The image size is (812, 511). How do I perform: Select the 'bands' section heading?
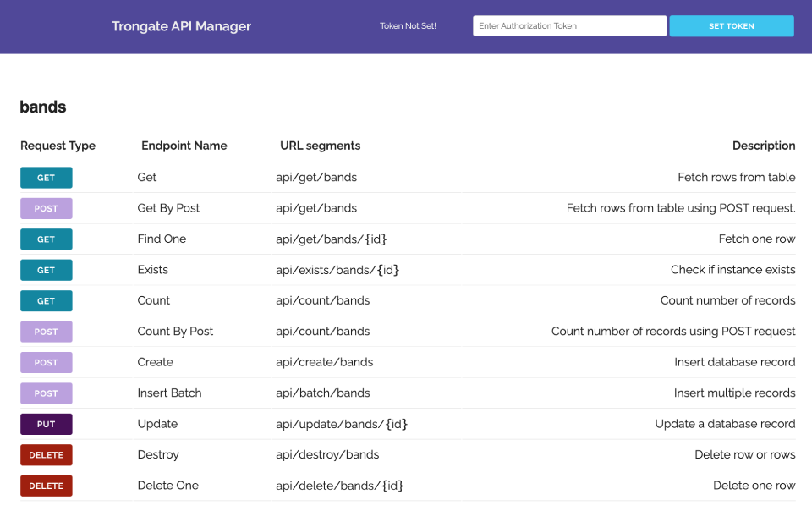click(43, 107)
